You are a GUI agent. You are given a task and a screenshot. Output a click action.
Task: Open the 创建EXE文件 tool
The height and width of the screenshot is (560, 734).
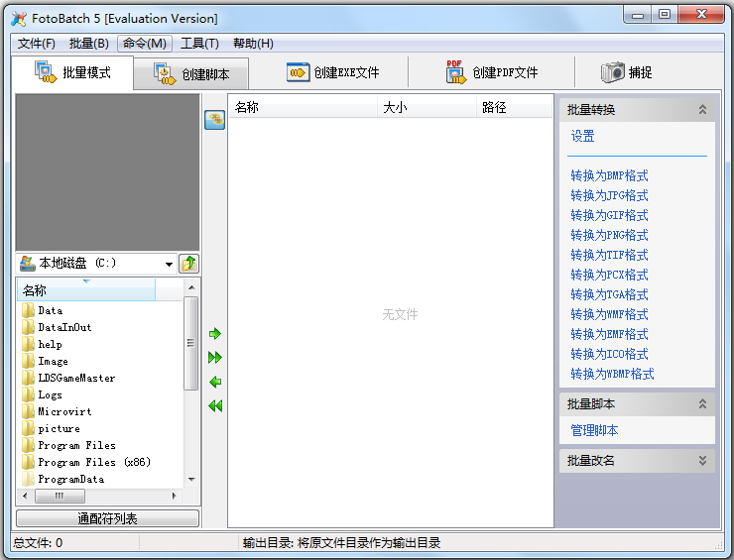333,72
